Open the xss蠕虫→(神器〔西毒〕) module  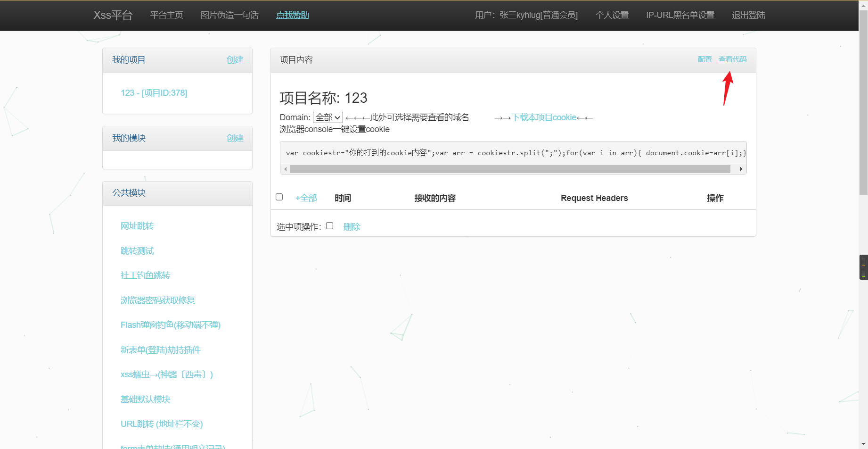click(x=167, y=374)
